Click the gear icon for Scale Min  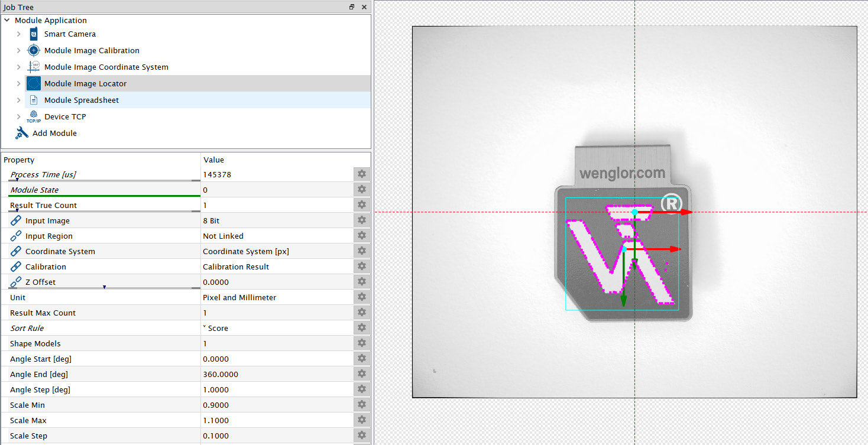[362, 405]
